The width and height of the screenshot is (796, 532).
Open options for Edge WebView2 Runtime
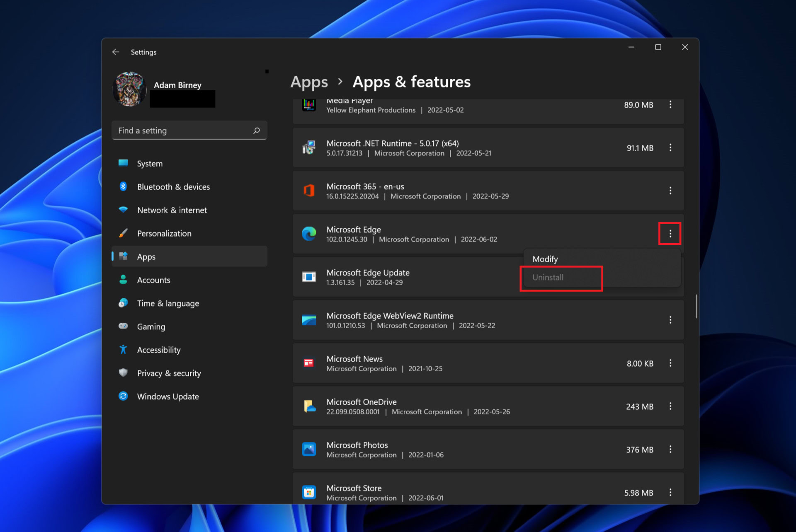coord(670,320)
